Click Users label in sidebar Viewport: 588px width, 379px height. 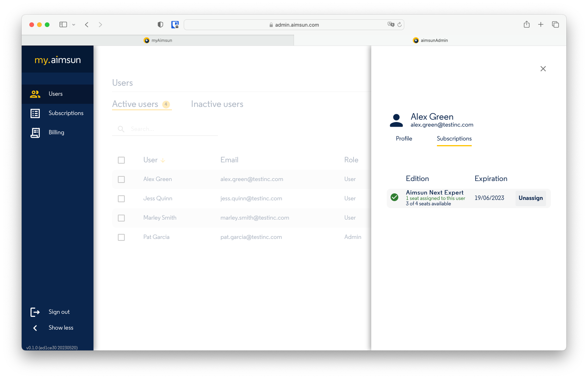coord(56,94)
